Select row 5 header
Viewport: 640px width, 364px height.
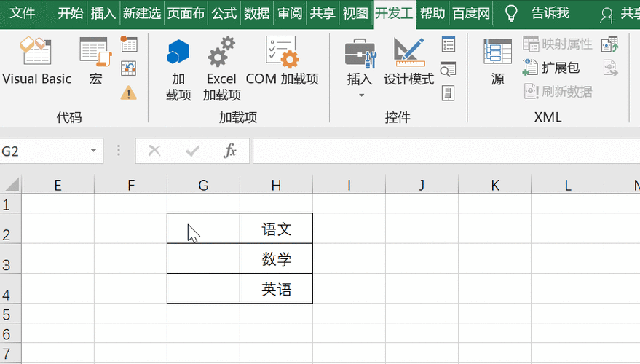pos(11,314)
